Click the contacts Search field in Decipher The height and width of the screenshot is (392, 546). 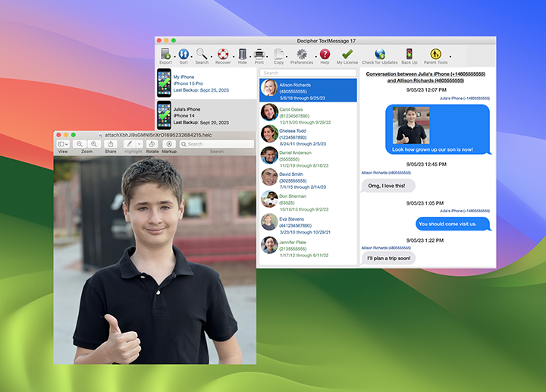click(308, 73)
